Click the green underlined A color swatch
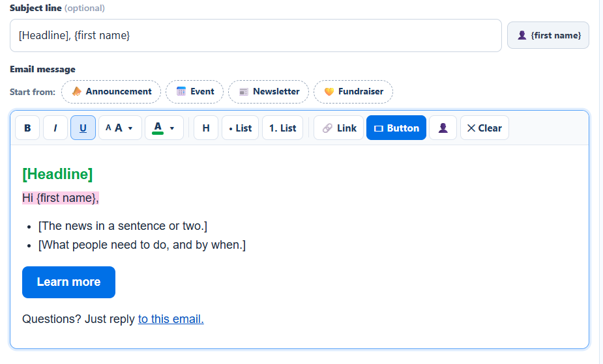This screenshot has width=603, height=364. (158, 128)
